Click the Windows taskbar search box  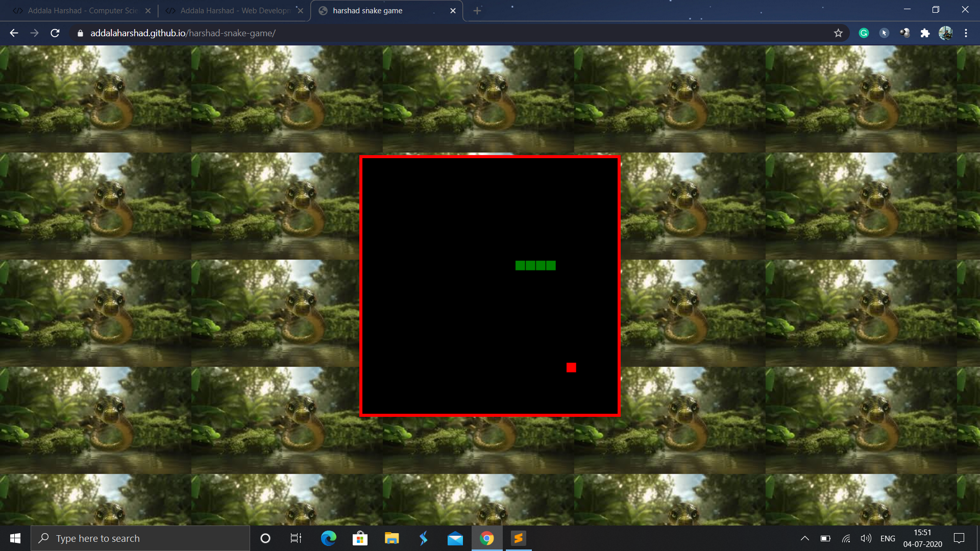(140, 538)
